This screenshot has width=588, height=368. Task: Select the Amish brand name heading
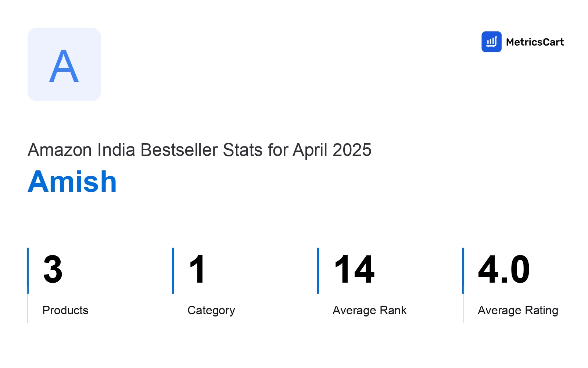pos(72,181)
